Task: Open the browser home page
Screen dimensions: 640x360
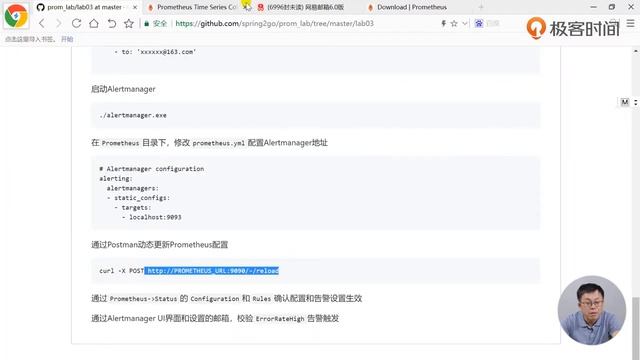Action: coord(94,23)
